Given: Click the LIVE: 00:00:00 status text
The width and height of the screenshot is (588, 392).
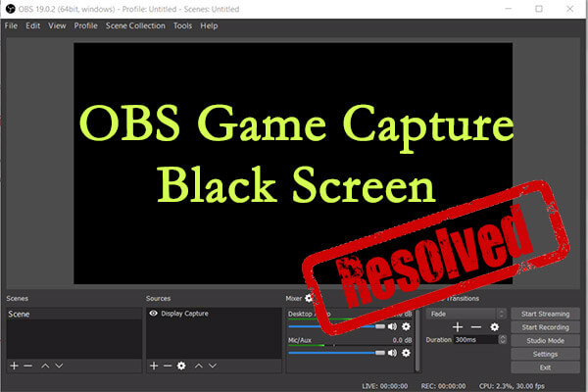Looking at the screenshot, I should tap(385, 386).
